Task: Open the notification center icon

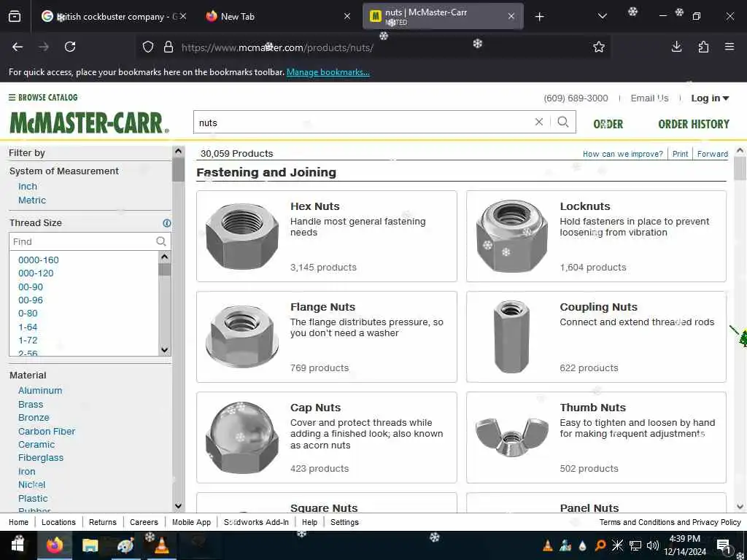Action: point(723,545)
